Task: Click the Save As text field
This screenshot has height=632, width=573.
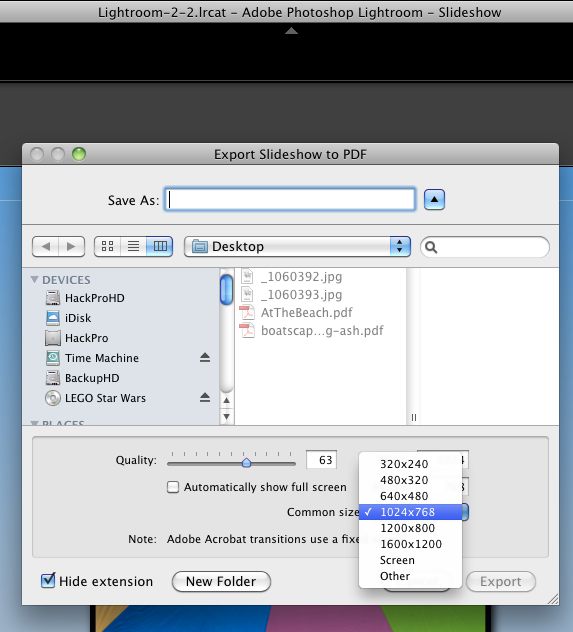Action: click(290, 199)
